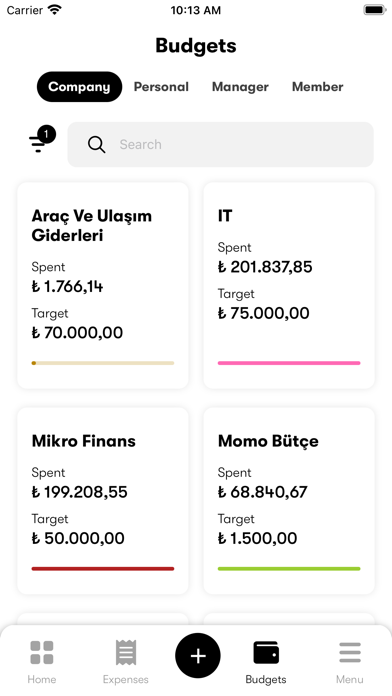Open the Araç Ve Ulaşım Giderleri budget card
The image size is (392, 696).
[x=103, y=285]
